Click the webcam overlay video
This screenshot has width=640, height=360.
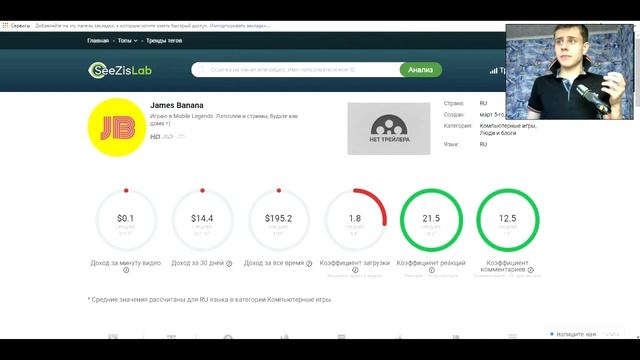pos(569,72)
